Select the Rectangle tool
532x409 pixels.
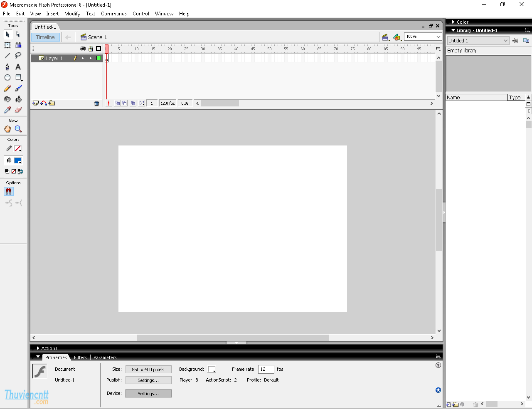pyautogui.click(x=18, y=77)
